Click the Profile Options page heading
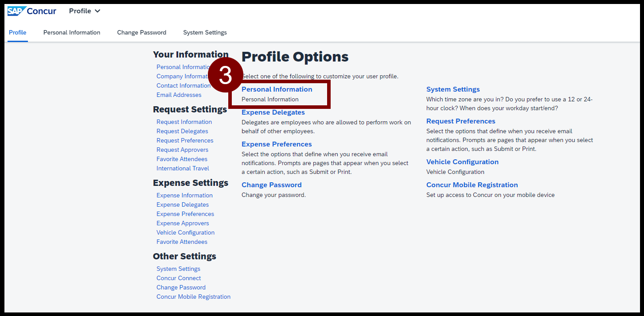This screenshot has height=316, width=644. [x=295, y=57]
